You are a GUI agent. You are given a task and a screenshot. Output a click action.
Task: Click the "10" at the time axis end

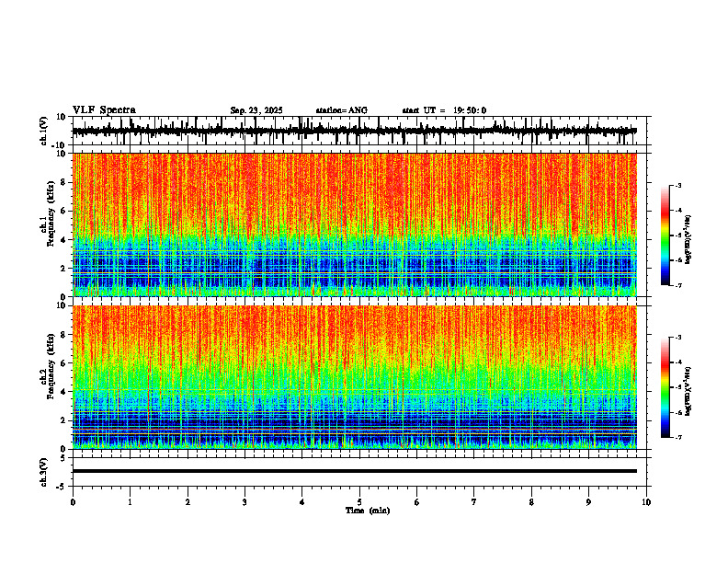pos(646,502)
